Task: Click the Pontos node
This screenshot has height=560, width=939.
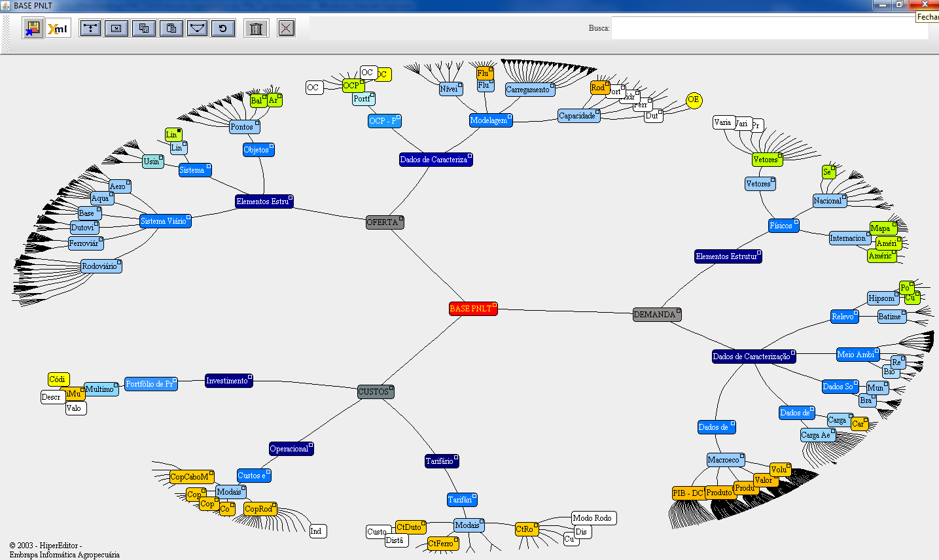Action: pos(245,127)
